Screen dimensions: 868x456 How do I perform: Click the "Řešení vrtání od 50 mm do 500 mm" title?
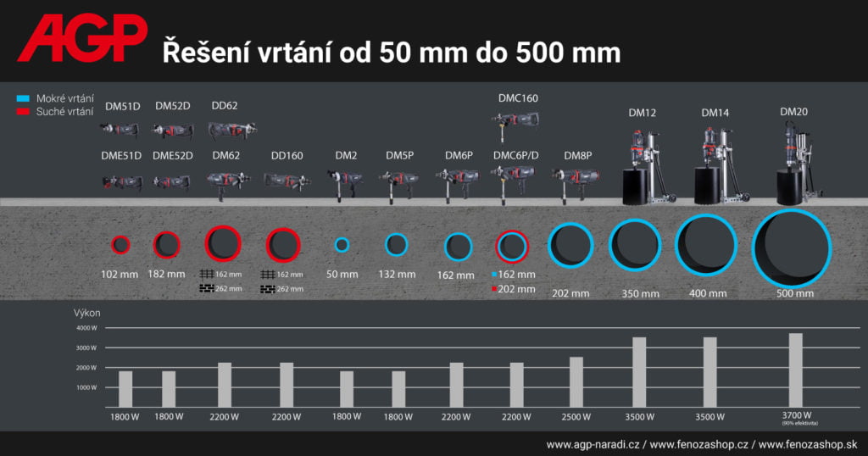coord(392,53)
